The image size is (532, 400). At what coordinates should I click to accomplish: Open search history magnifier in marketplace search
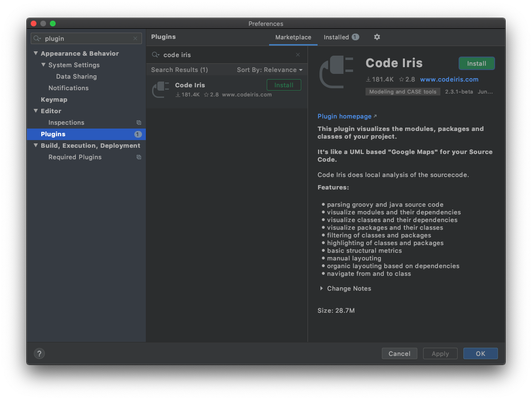[x=155, y=55]
